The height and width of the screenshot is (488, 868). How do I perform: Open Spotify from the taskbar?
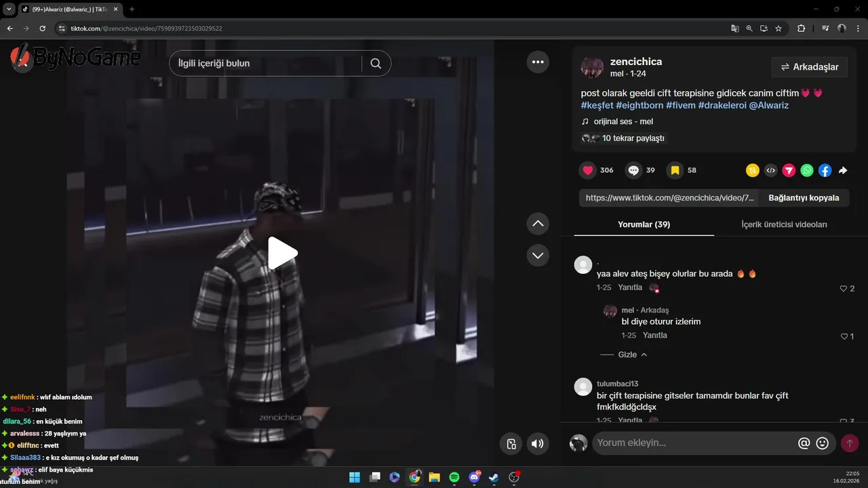[454, 477]
